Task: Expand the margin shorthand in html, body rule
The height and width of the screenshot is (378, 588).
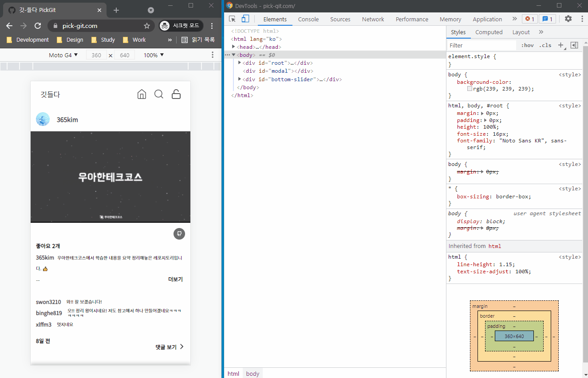Action: point(483,113)
